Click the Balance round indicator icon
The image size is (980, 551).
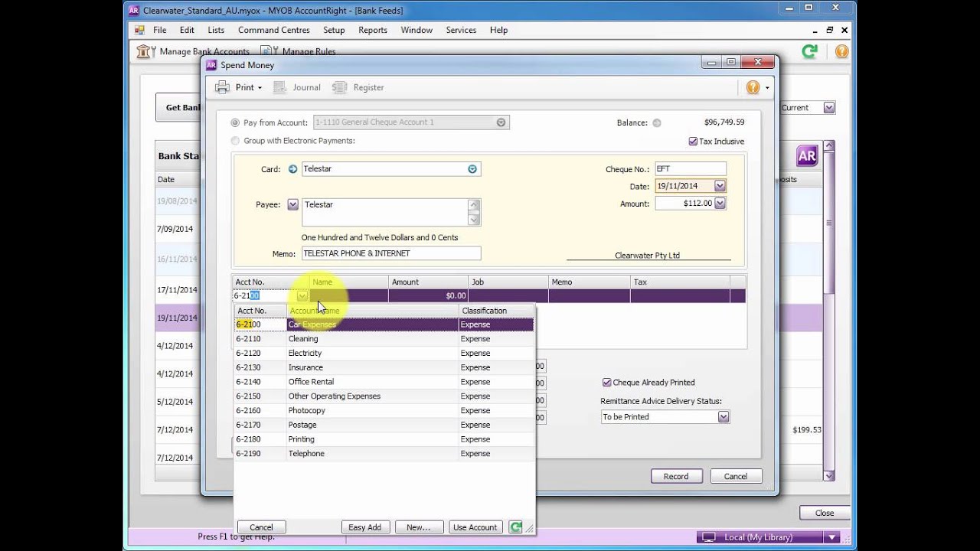657,122
